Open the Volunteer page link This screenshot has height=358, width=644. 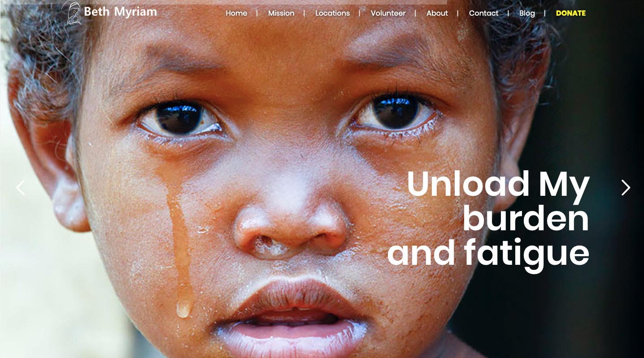click(x=388, y=13)
